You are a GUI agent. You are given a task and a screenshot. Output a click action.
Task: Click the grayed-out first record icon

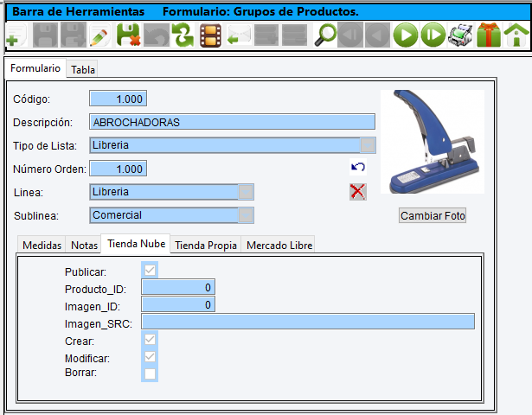(x=350, y=35)
